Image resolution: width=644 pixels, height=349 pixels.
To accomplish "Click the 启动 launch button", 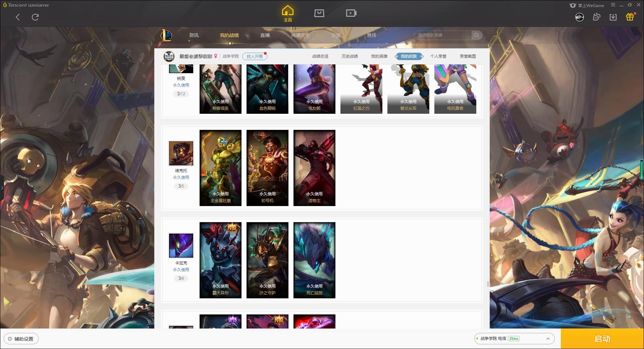I will pyautogui.click(x=602, y=339).
